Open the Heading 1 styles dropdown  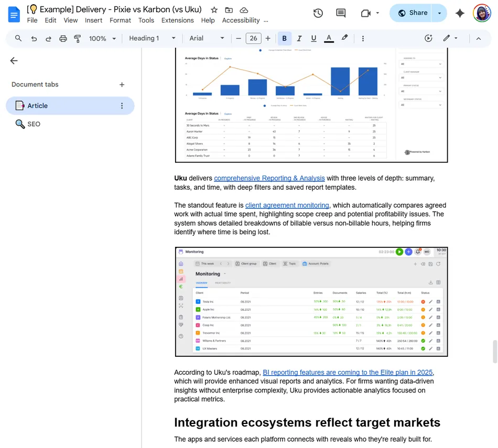(152, 38)
